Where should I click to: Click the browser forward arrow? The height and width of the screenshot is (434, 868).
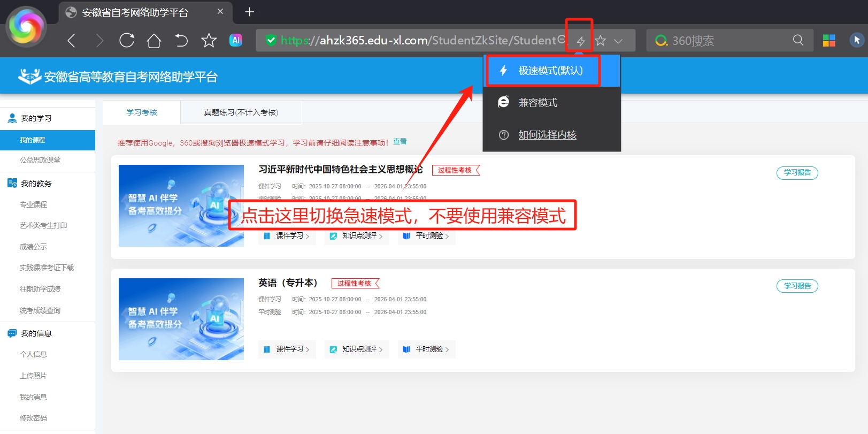[x=99, y=41]
